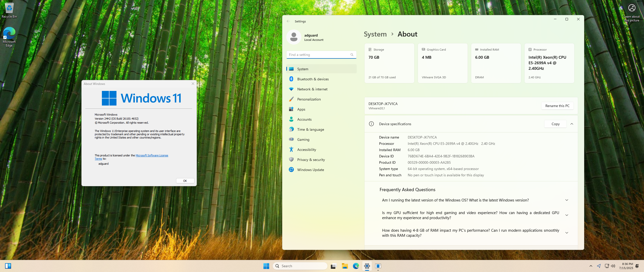Collapse the Device specifications section
Image resolution: width=644 pixels, height=272 pixels.
[x=572, y=124]
